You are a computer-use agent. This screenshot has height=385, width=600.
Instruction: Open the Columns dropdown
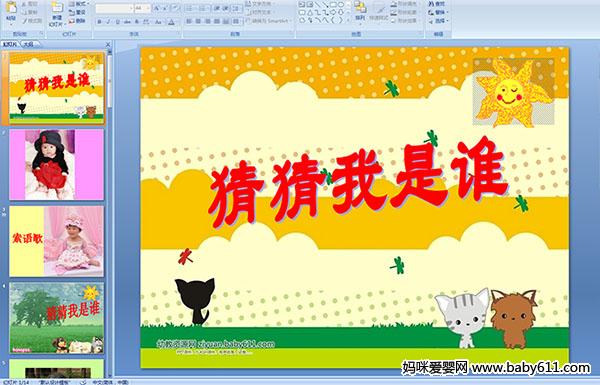(236, 21)
